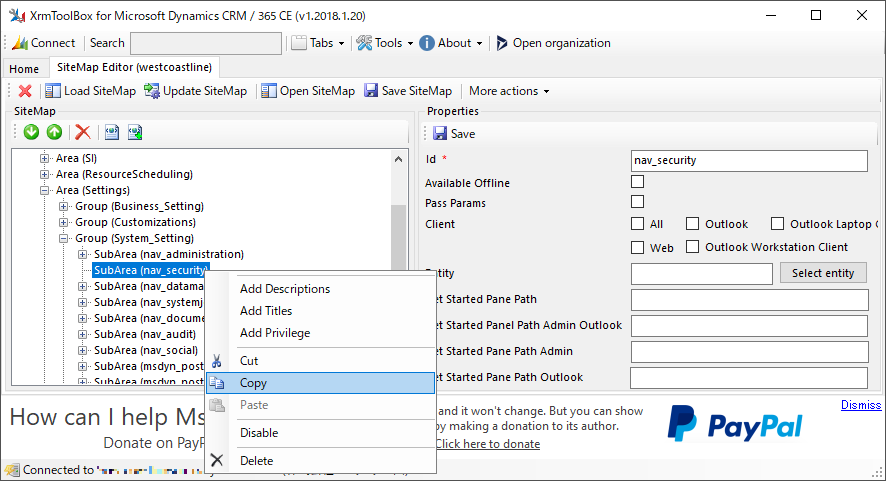
Task: Click the Get Started Pane Path field
Action: (749, 300)
